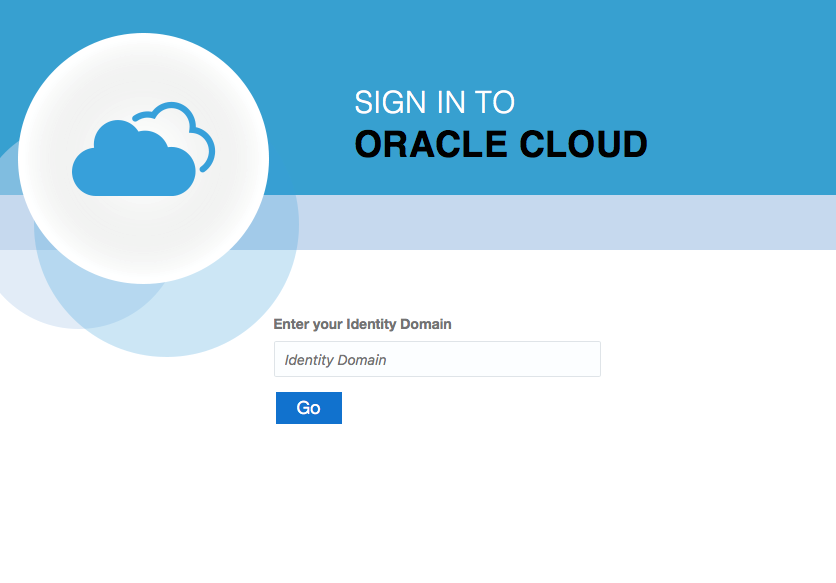This screenshot has width=836, height=583.
Task: Click the 'Enter your Identity Domain' label
Action: pos(363,324)
